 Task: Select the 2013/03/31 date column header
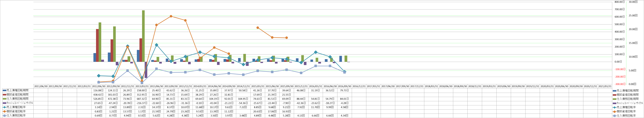coord(142,86)
